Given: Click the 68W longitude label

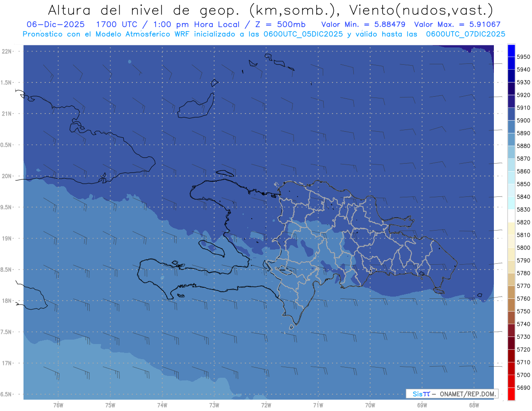Looking at the screenshot, I should tap(474, 405).
